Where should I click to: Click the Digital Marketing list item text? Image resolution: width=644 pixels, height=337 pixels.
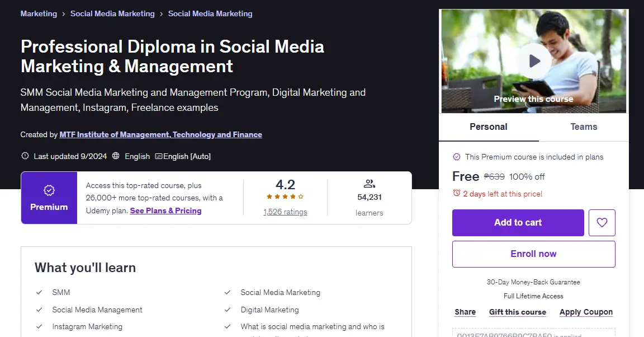pyautogui.click(x=269, y=310)
